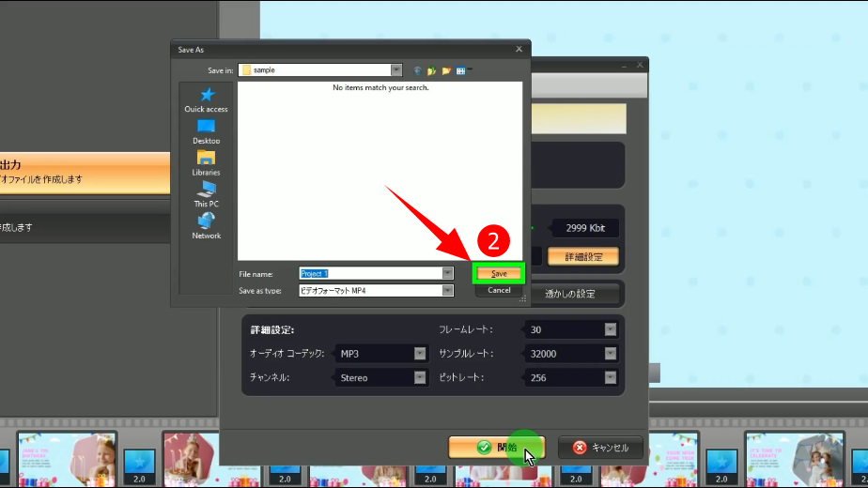Click the File name text field

[370, 273]
